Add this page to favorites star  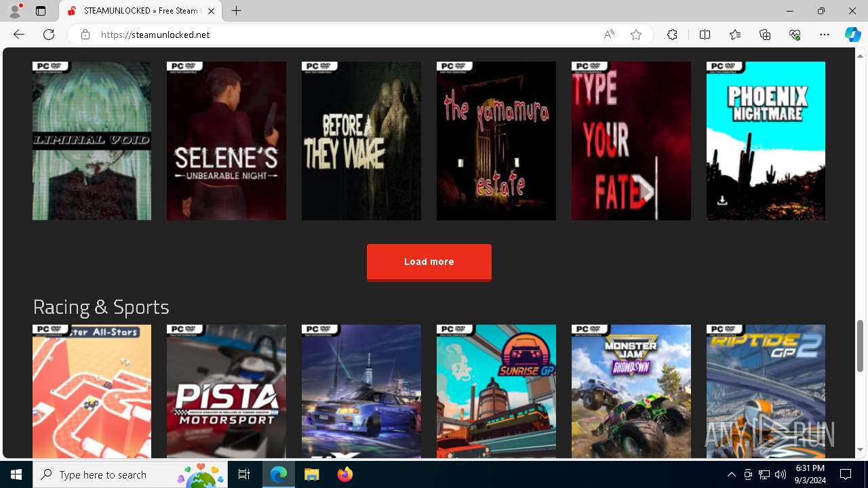(636, 35)
